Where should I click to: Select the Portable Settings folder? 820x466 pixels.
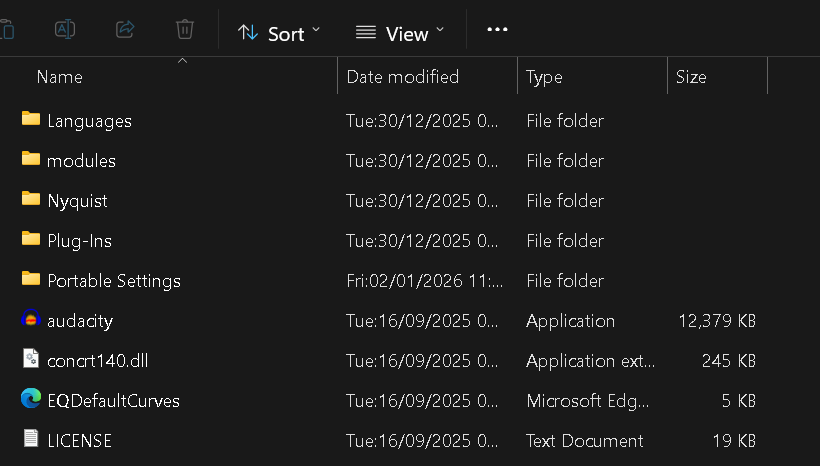point(113,281)
